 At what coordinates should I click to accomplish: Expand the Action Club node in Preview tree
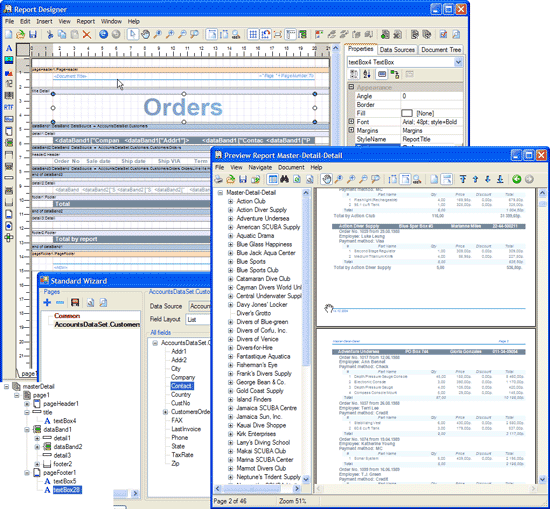[x=230, y=201]
